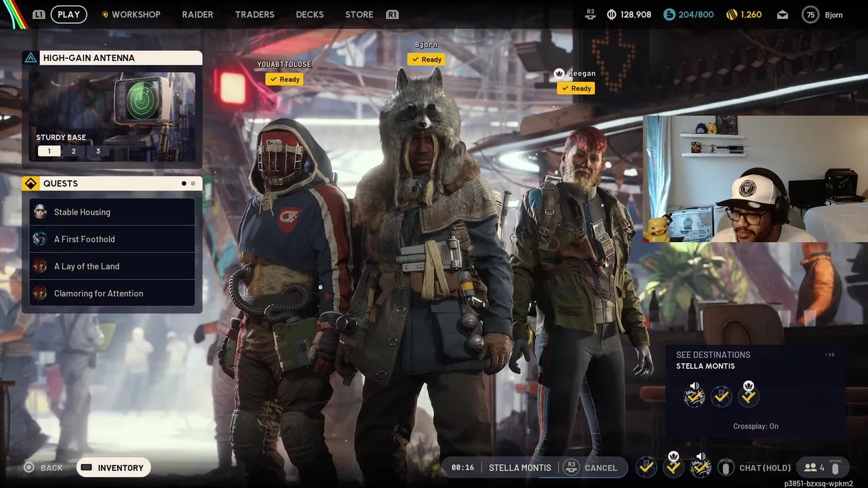Screen dimensions: 868x488
Task: Toggle the Crossplay: On setting
Action: pyautogui.click(x=755, y=426)
